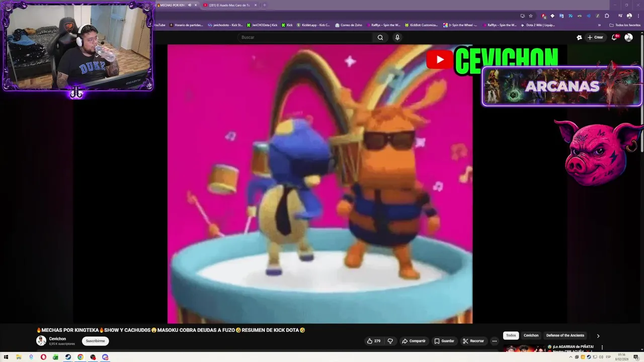Open new browser tab with plus
The width and height of the screenshot is (644, 362).
tap(264, 5)
